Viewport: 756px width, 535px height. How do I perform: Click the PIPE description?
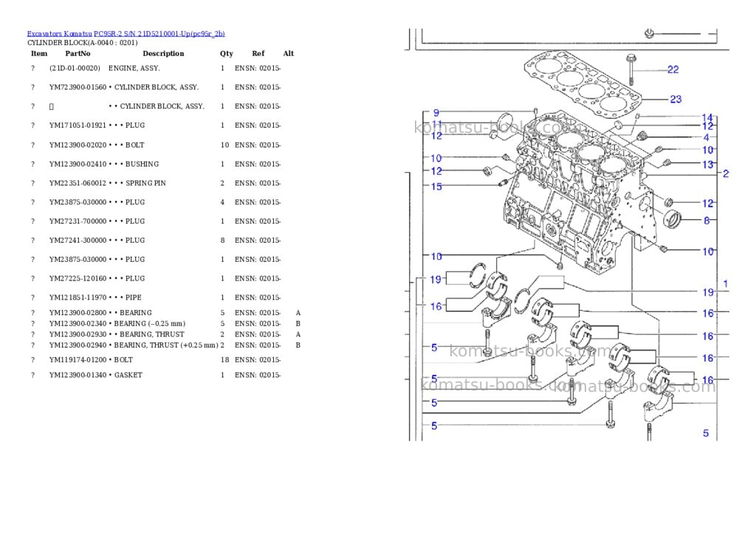click(x=133, y=297)
